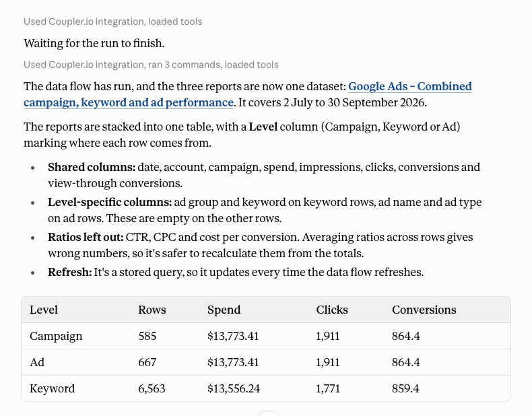The image size is (532, 416).
Task: Click the rows value 667
Action: [x=147, y=362]
